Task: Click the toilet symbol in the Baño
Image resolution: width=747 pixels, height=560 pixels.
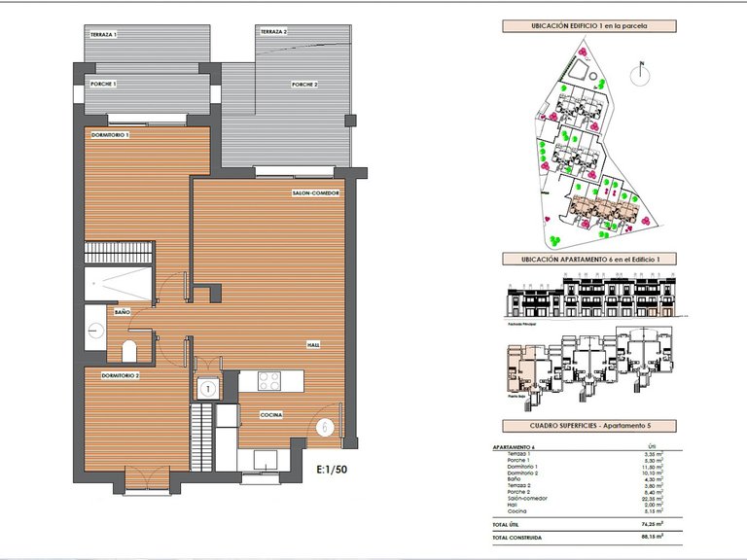Action: click(129, 351)
